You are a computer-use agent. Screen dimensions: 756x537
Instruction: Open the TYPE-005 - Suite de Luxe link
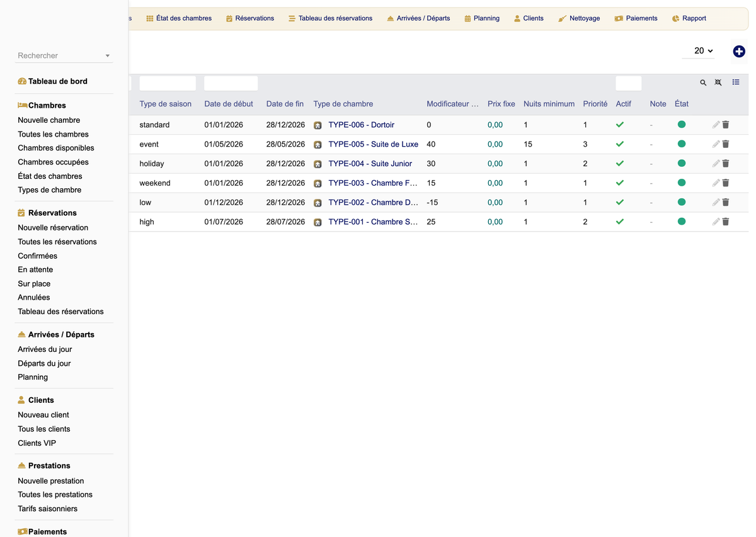coord(374,144)
